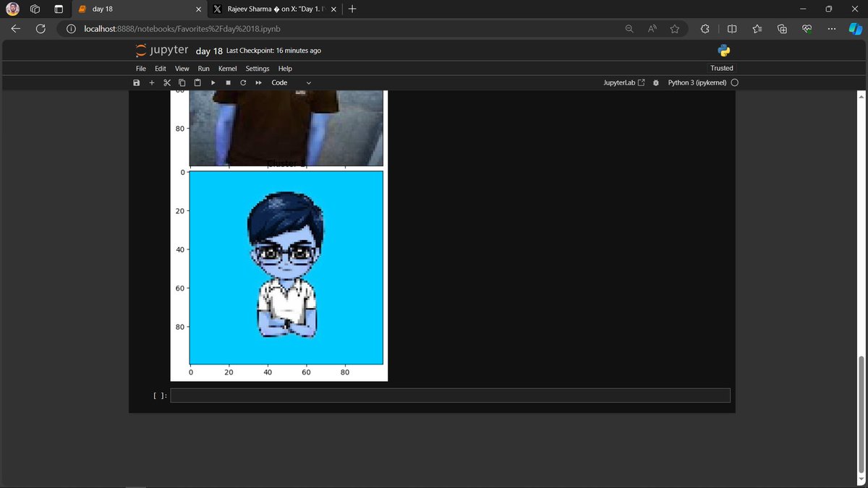The height and width of the screenshot is (488, 868).
Task: Open the Run menu
Action: tap(204, 69)
